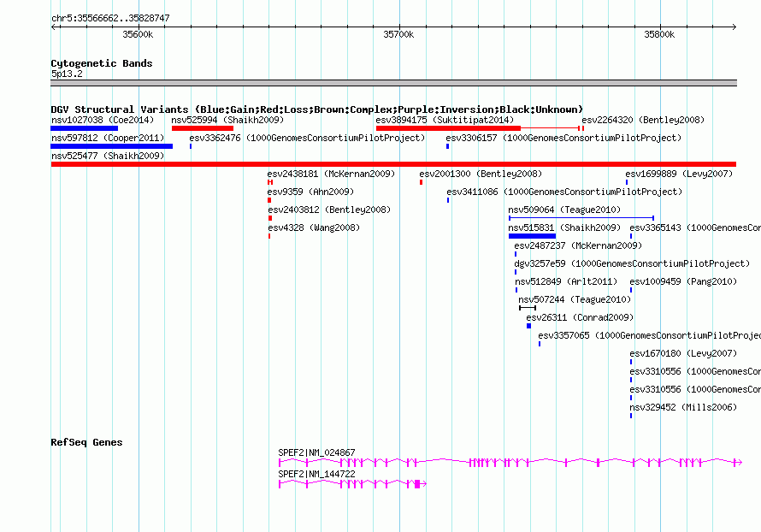Select esv2438181 (McKernan2009) label
The height and width of the screenshot is (532, 761).
coord(331,174)
